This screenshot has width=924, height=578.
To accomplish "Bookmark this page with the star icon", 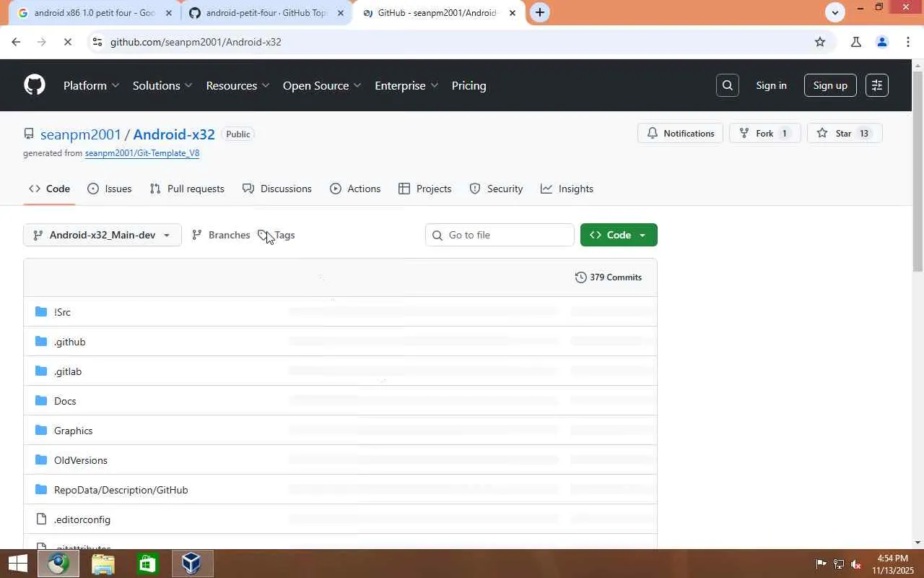I will (x=820, y=42).
